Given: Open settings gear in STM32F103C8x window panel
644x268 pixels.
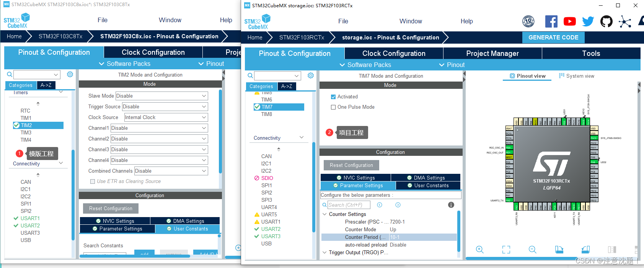Looking at the screenshot, I should pos(70,74).
